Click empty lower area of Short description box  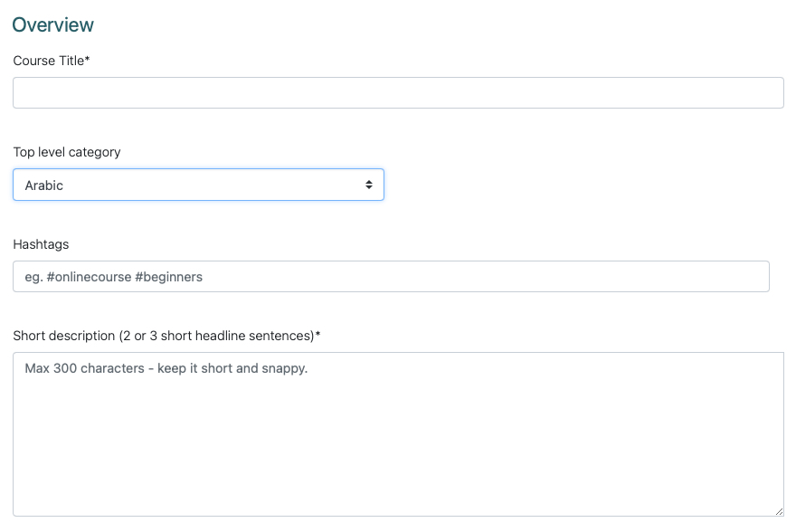pyautogui.click(x=398, y=470)
